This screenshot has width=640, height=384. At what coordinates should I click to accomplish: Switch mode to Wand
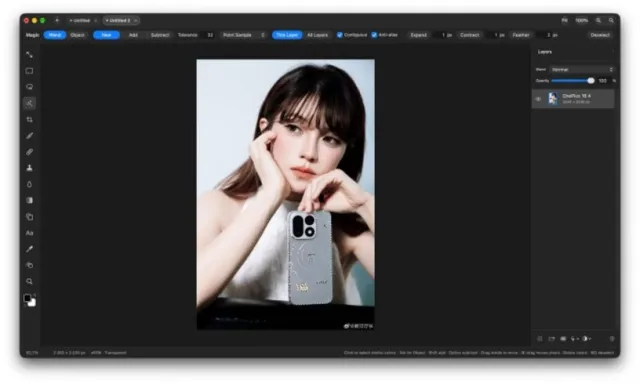[x=55, y=35]
